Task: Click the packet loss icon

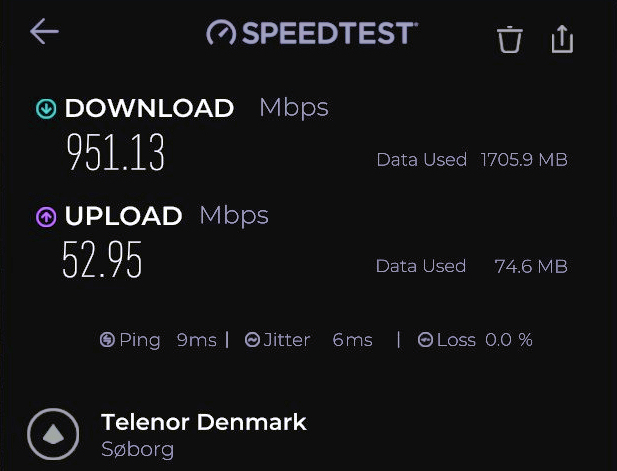Action: pos(425,340)
